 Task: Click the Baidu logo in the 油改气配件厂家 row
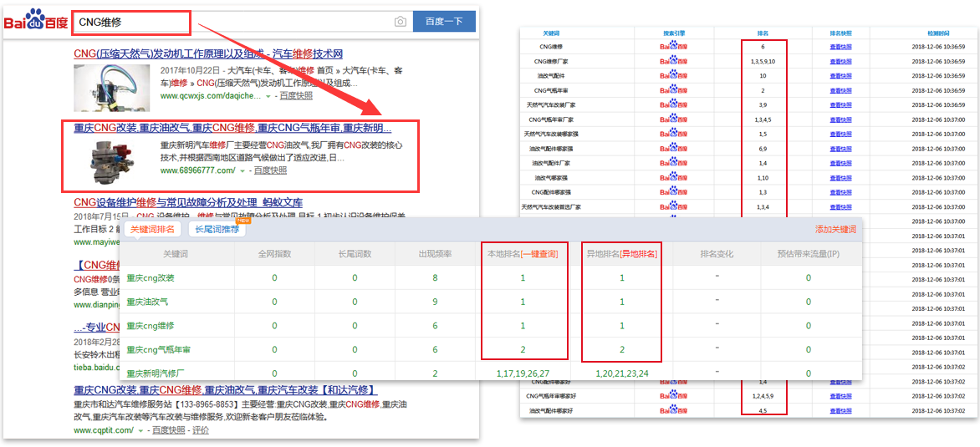(x=674, y=163)
